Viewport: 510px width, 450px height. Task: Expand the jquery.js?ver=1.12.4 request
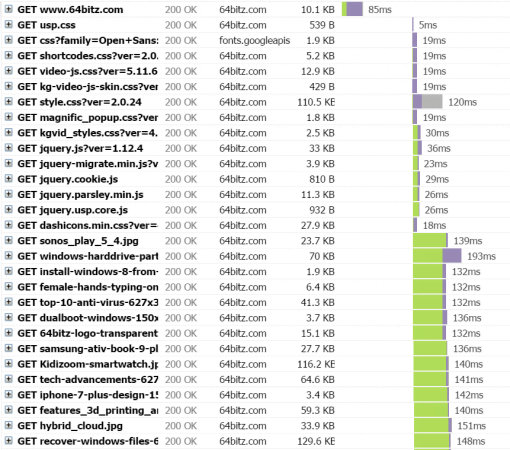click(9, 148)
